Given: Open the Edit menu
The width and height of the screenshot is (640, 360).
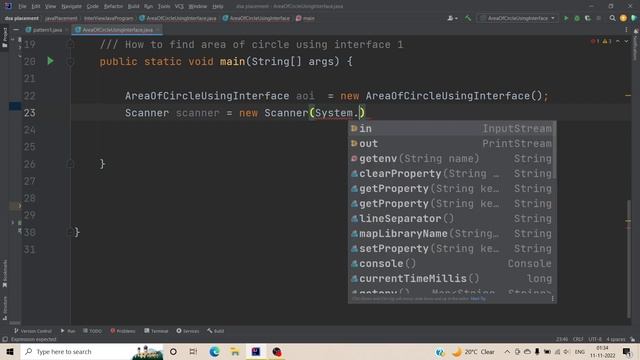Looking at the screenshot, I should point(36,7).
